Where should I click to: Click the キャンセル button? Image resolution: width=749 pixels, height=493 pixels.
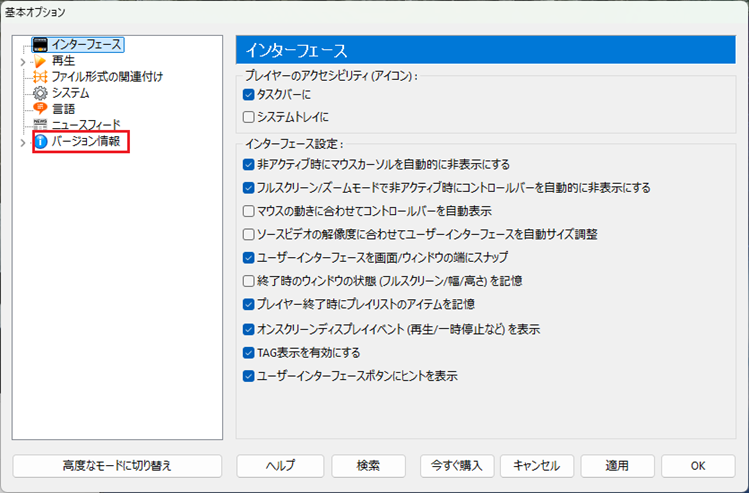(x=537, y=466)
